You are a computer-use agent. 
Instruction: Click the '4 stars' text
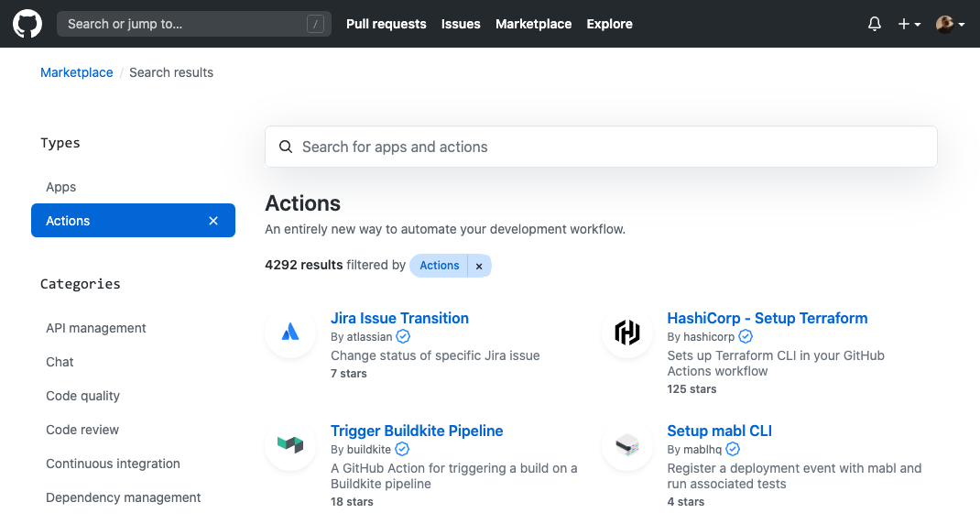coord(686,501)
